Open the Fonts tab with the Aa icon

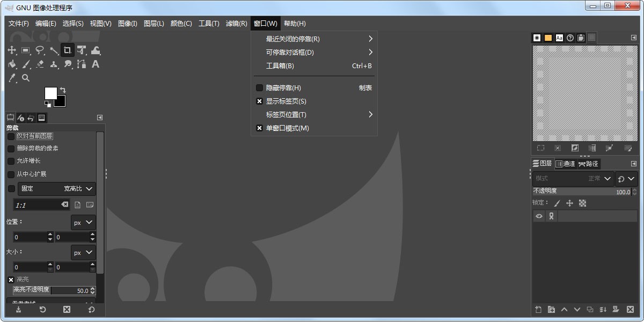559,38
